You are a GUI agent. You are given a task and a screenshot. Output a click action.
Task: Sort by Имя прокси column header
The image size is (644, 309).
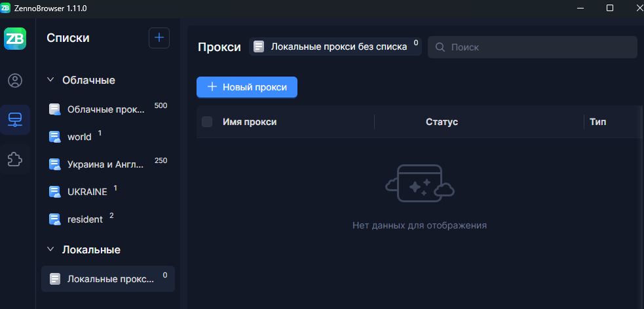(250, 122)
